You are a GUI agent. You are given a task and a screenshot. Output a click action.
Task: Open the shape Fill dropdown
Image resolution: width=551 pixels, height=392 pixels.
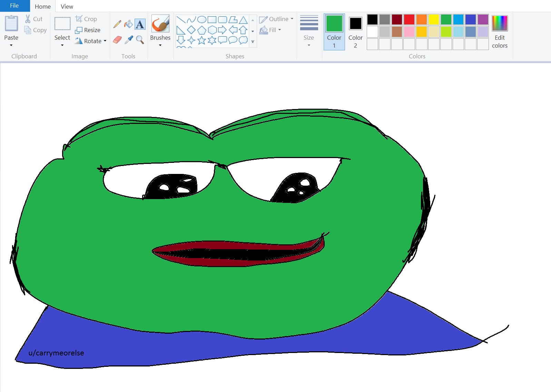tap(270, 30)
